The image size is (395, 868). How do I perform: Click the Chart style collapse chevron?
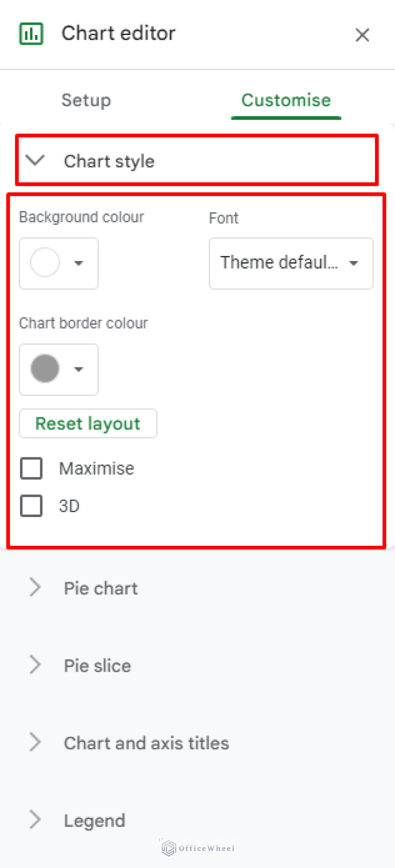[35, 160]
